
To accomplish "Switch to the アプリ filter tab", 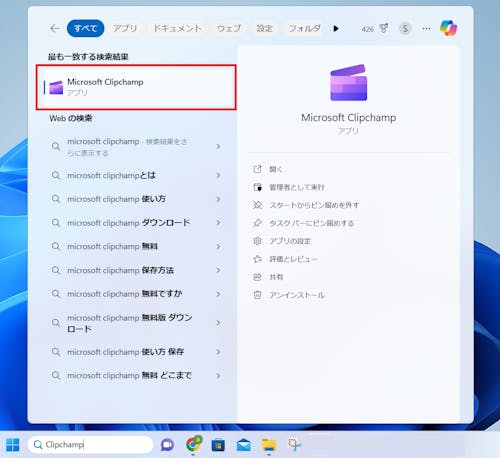I will 125,28.
